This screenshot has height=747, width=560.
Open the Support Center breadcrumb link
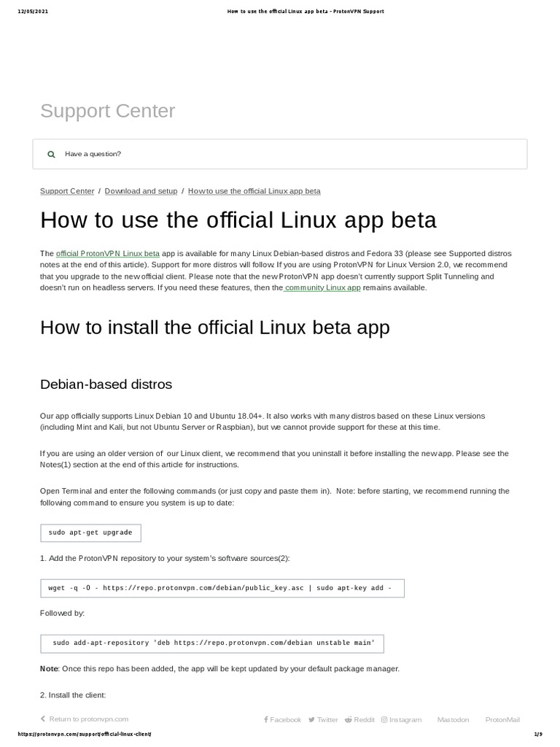pyautogui.click(x=67, y=191)
